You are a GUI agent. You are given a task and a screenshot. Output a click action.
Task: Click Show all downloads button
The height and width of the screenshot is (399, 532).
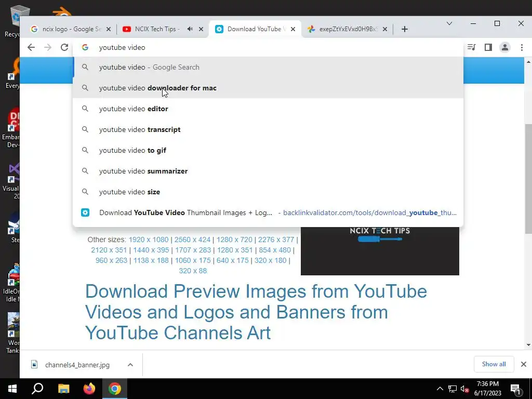pos(494,364)
